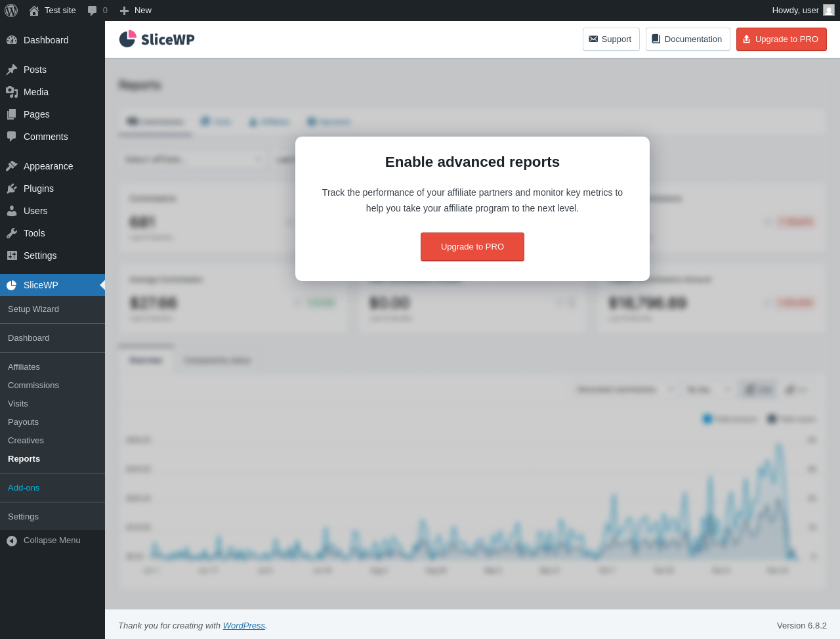Open Tools menu

coord(52,233)
